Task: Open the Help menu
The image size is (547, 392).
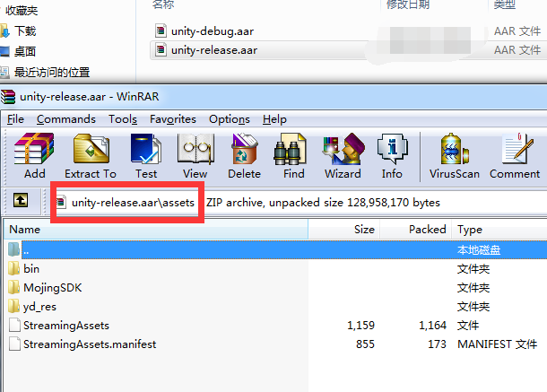Action: point(274,119)
